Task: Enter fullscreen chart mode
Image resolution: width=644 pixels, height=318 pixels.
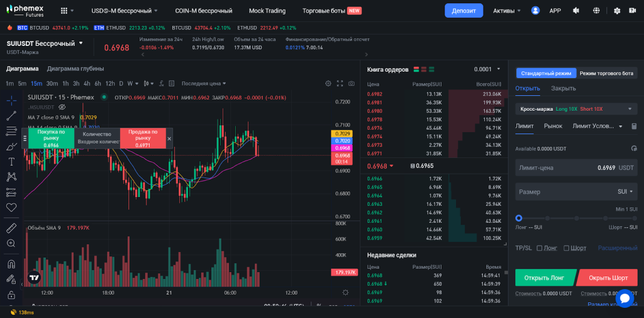Action: coord(340,84)
